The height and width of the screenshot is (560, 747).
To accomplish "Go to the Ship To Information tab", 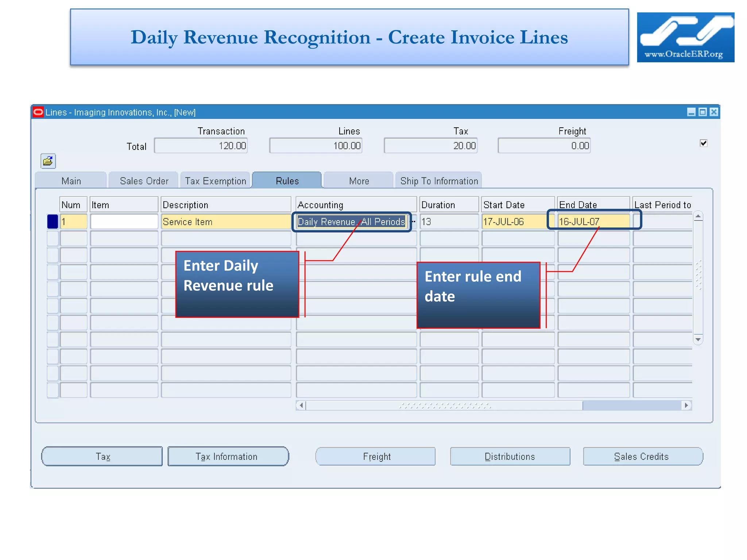I will click(439, 181).
